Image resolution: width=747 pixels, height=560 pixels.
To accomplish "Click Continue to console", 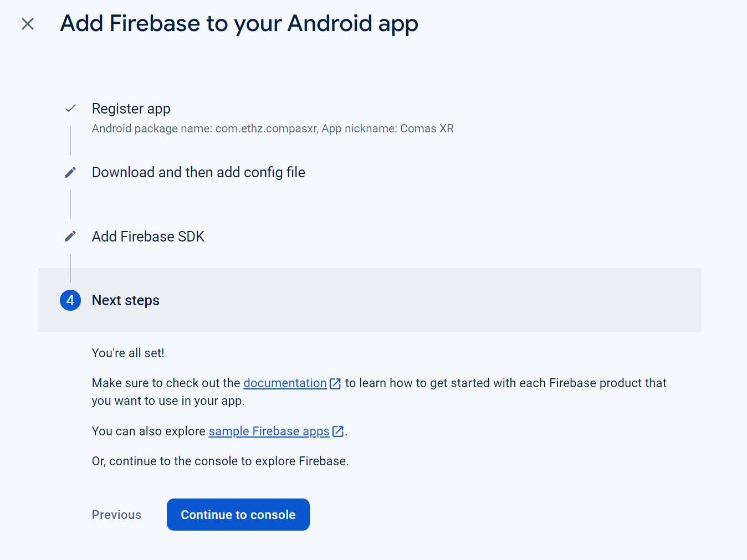I will click(x=238, y=514).
